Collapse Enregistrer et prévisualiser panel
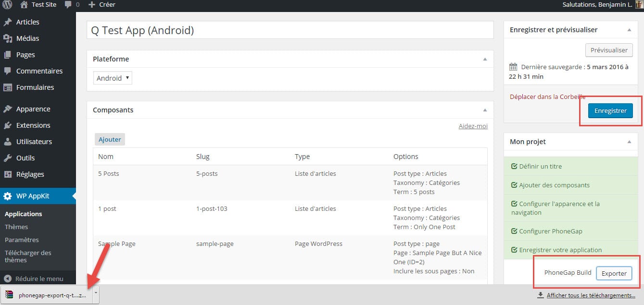 (x=629, y=30)
